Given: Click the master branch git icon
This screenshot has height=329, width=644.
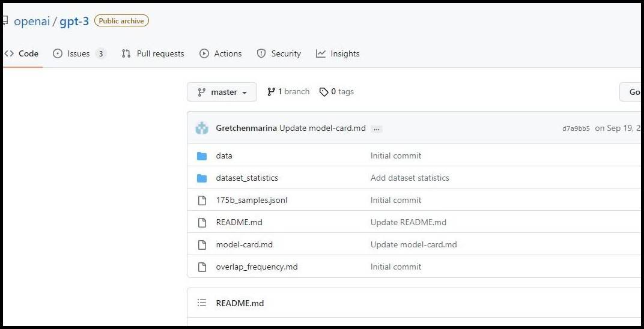Looking at the screenshot, I should pyautogui.click(x=201, y=92).
